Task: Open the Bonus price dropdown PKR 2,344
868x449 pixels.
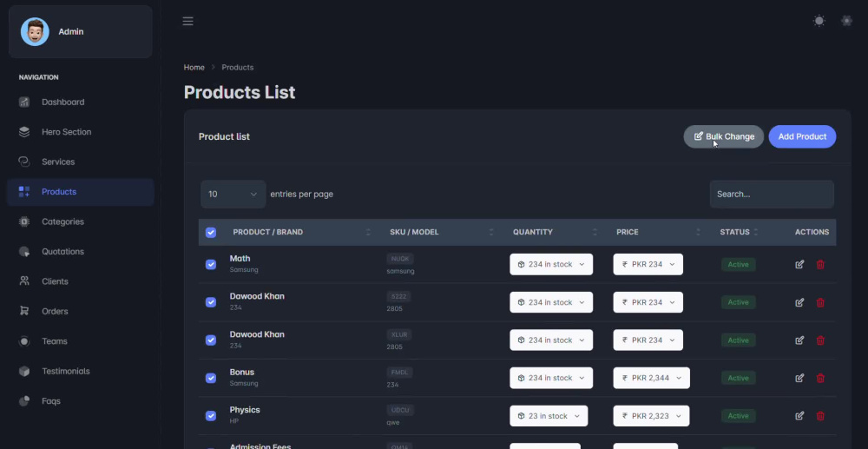Action: tap(652, 378)
